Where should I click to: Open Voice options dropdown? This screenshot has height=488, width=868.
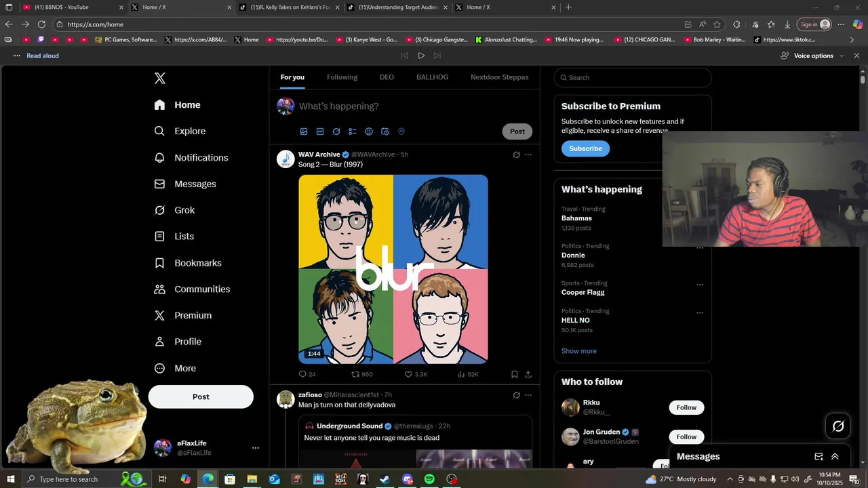(x=812, y=56)
